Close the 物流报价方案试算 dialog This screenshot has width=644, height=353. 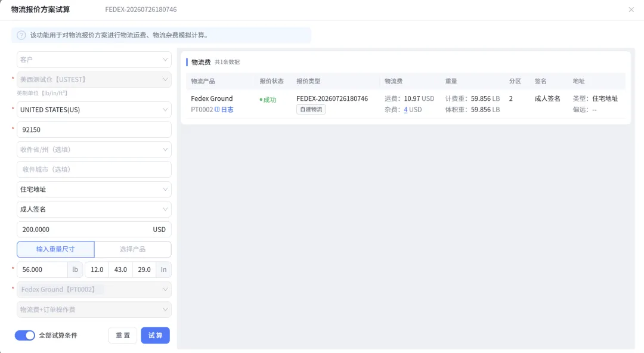(x=631, y=10)
